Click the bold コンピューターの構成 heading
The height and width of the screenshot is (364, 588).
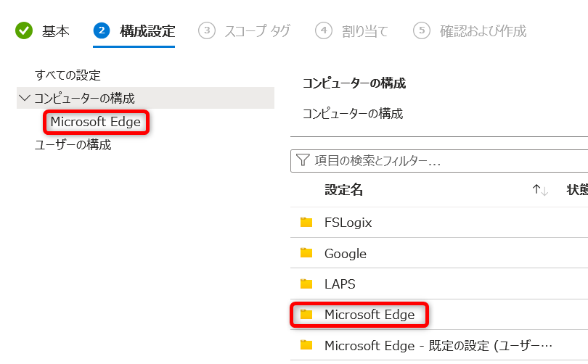click(354, 83)
